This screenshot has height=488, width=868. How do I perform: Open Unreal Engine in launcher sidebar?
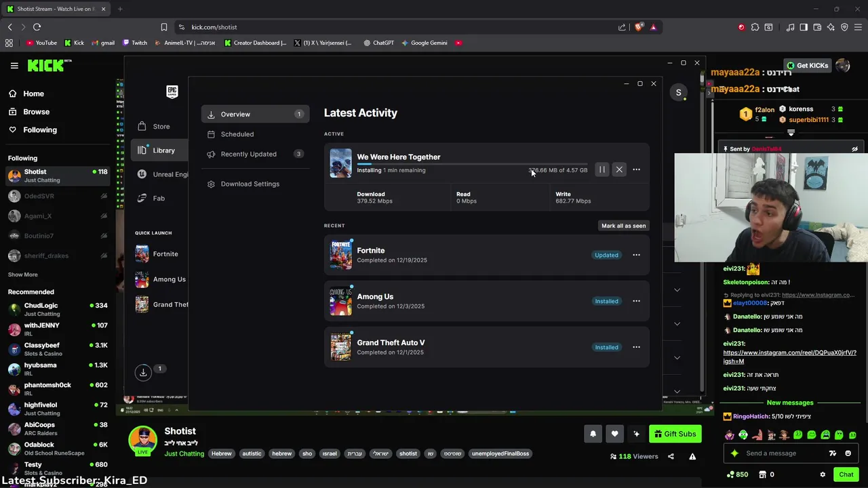tap(162, 174)
